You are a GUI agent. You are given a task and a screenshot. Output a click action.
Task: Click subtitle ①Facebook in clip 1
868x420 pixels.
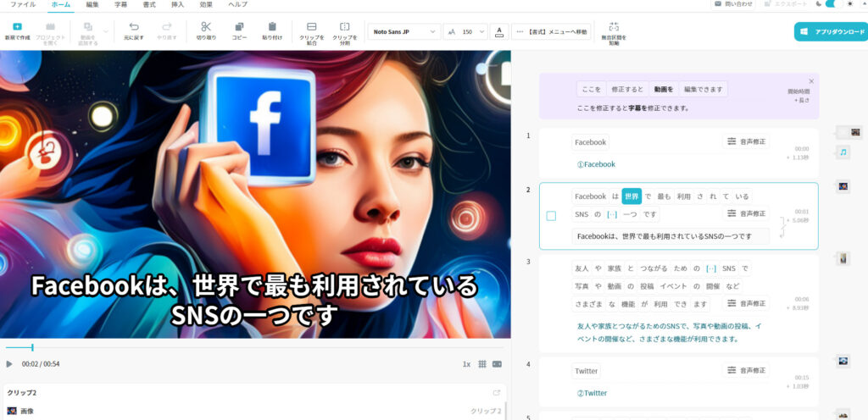click(596, 164)
